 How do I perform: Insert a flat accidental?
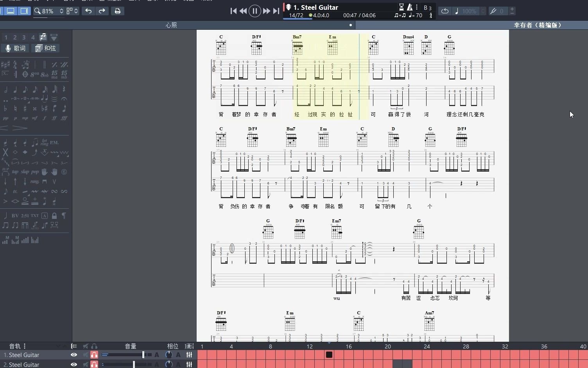point(5,108)
